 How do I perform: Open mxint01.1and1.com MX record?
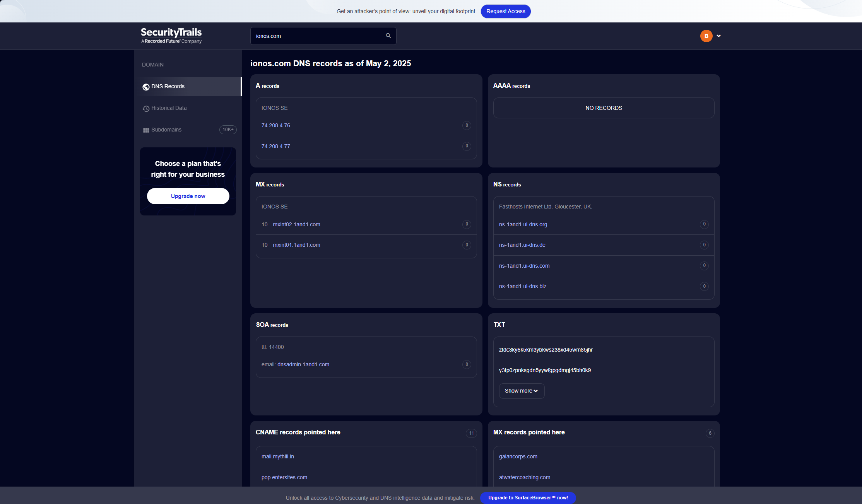coord(296,245)
